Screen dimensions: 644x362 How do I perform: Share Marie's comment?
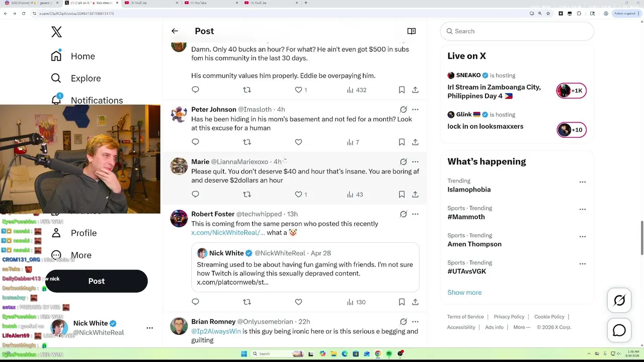coord(415,195)
